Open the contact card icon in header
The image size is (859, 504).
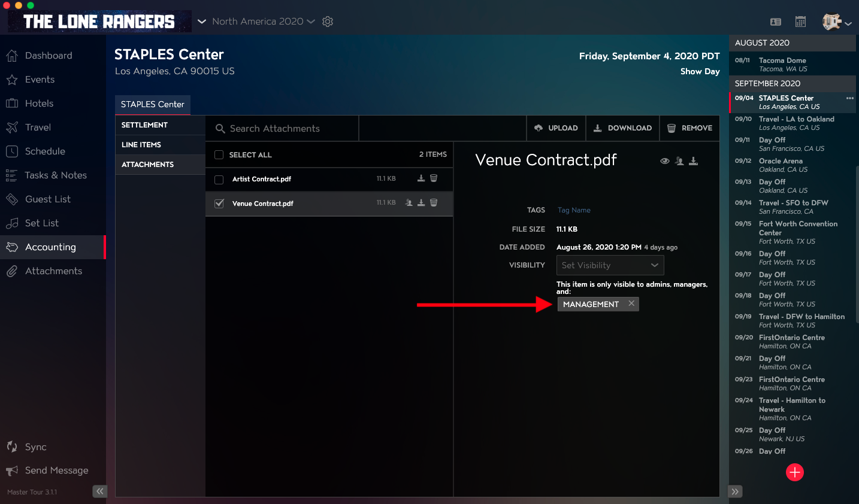point(776,22)
